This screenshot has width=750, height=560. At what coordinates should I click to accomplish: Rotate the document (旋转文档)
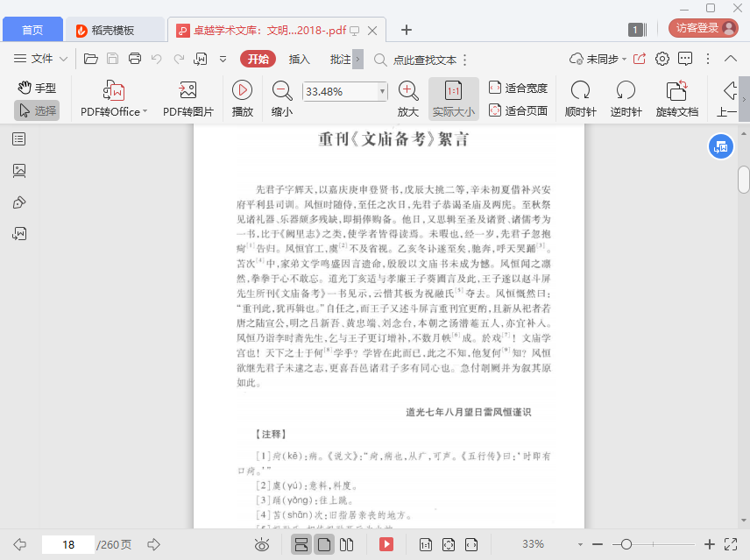pos(676,98)
